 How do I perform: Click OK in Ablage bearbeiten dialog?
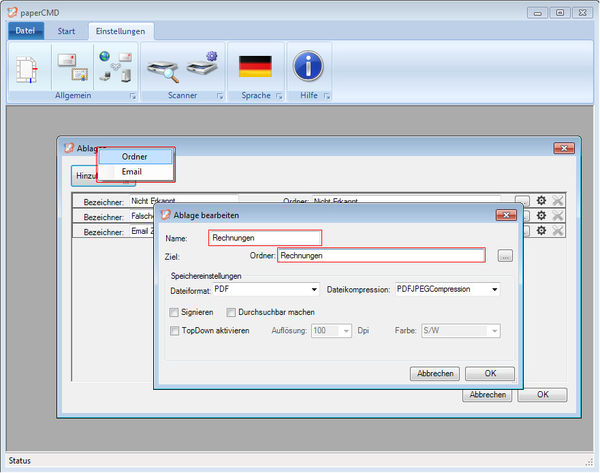click(x=490, y=374)
